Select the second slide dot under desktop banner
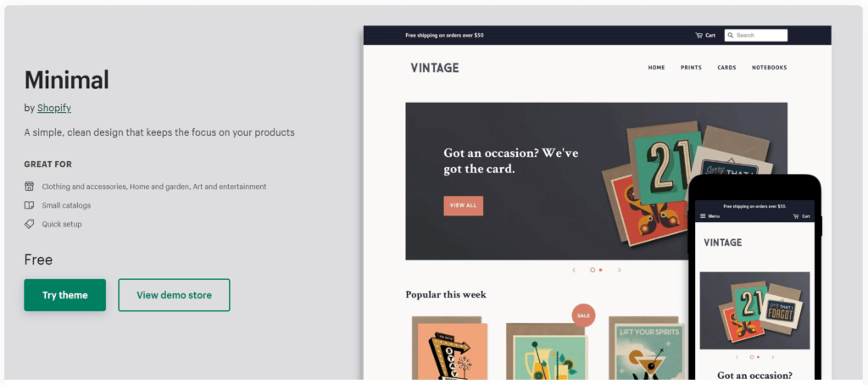 pos(601,271)
